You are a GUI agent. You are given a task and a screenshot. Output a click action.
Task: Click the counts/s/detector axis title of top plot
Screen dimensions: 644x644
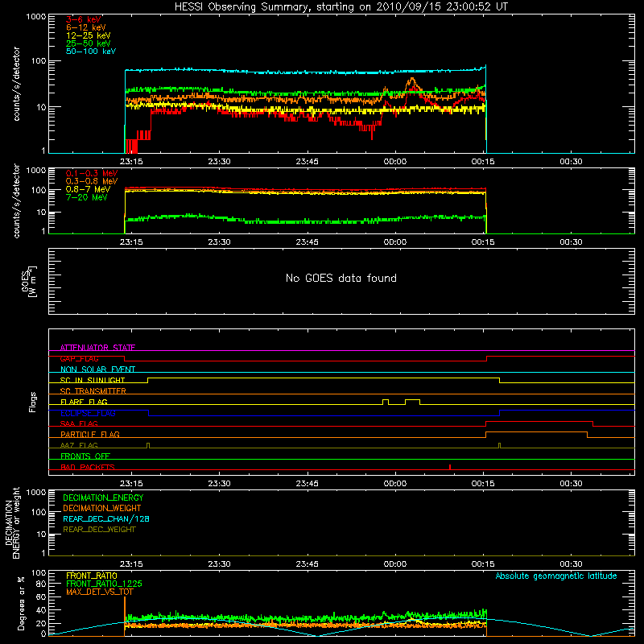point(16,84)
